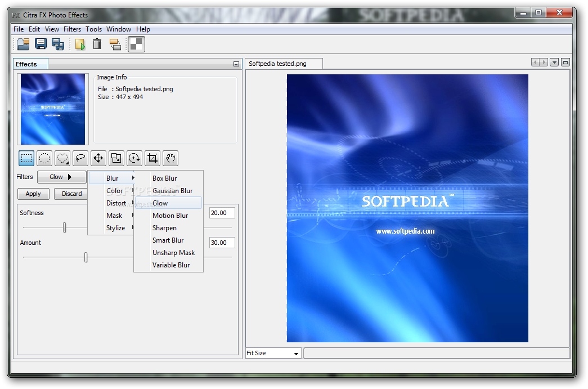
Task: Open the Filters menu in menu bar
Action: point(72,29)
